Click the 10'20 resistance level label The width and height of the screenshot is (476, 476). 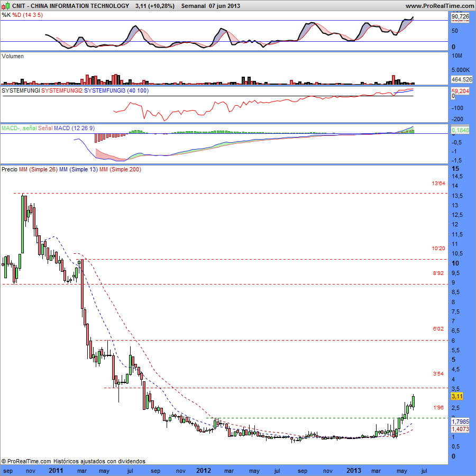coord(438,249)
